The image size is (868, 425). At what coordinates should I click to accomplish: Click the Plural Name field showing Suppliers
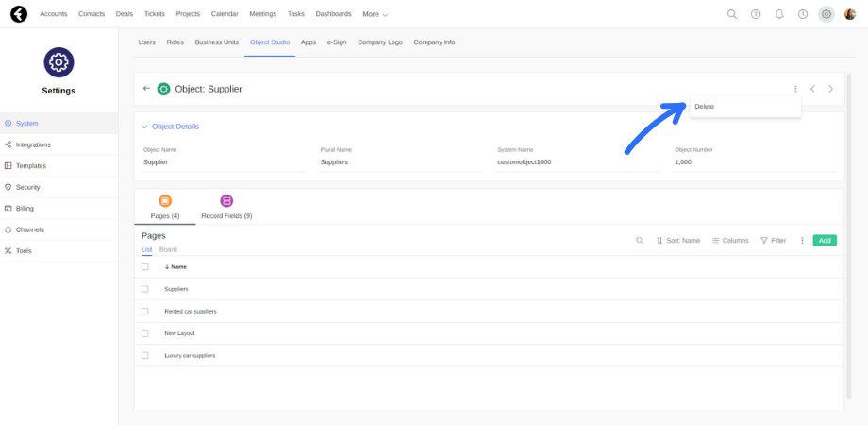[401, 162]
